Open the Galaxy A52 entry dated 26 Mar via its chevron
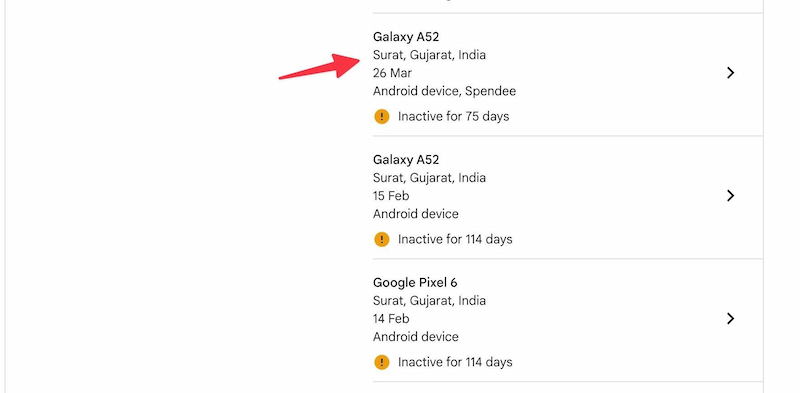The width and height of the screenshot is (800, 393). pyautogui.click(x=730, y=73)
